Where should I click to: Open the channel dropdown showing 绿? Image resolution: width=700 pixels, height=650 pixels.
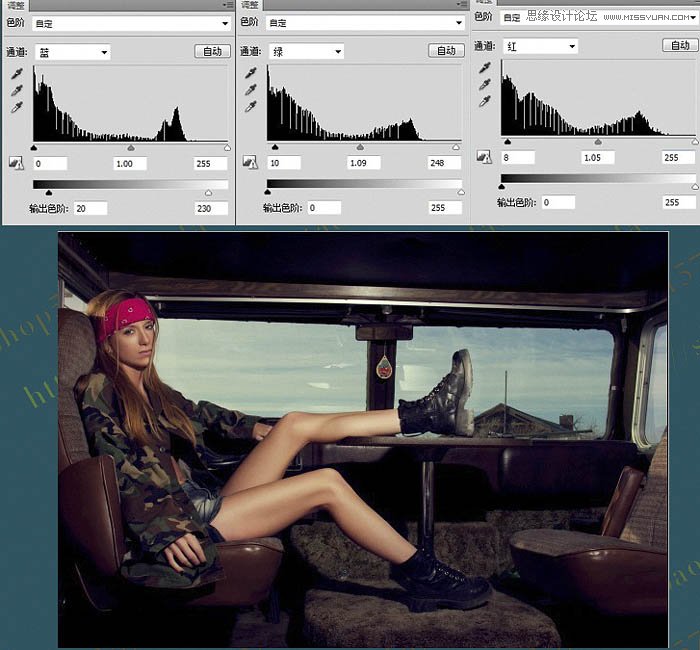pyautogui.click(x=306, y=51)
